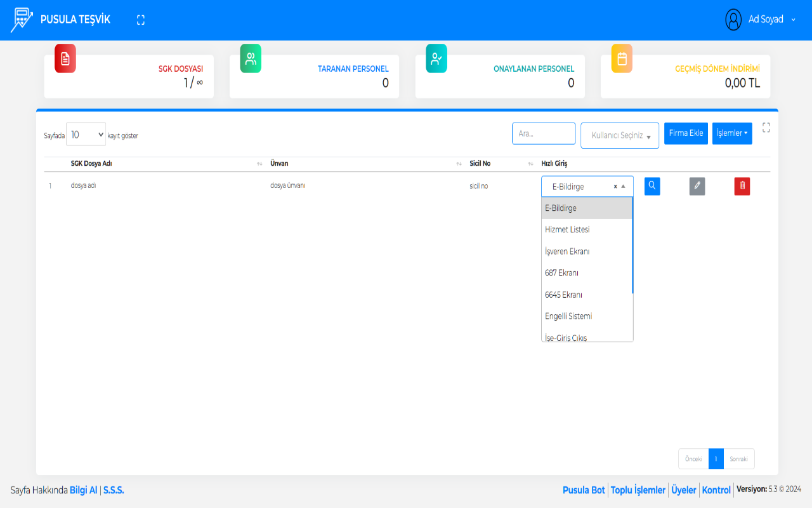Collapse the Hızlı Giriş dropdown arrow
This screenshot has height=508, width=812.
[x=624, y=187]
